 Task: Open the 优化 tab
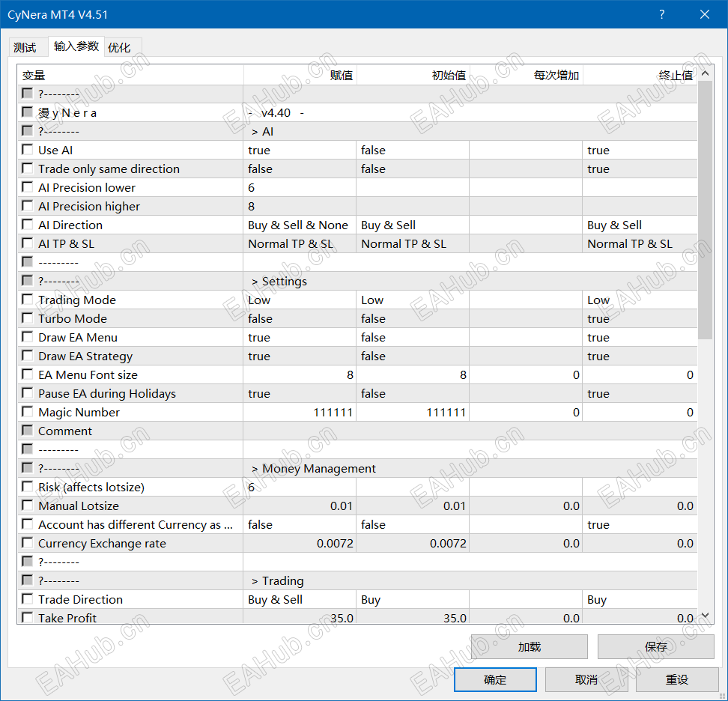point(119,47)
